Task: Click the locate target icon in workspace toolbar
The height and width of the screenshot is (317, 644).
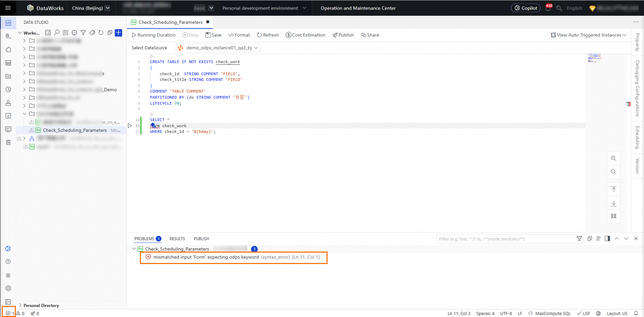Action: 75,33
